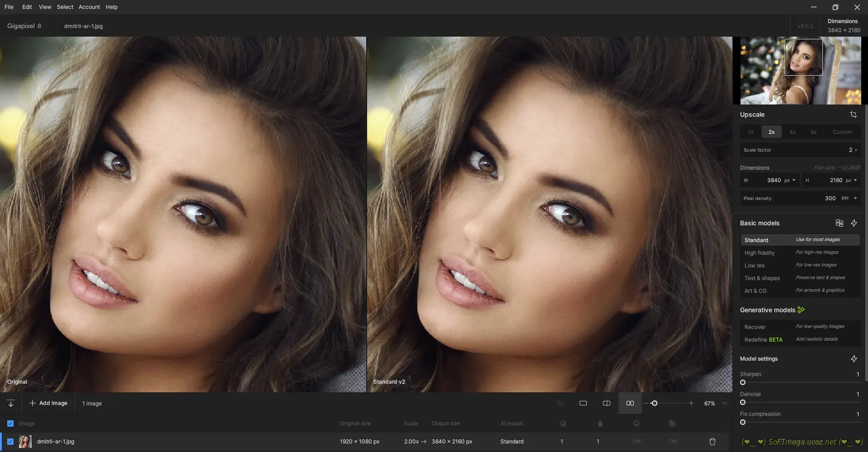Click the Sharpen slider handle
This screenshot has height=452, width=868.
(743, 382)
